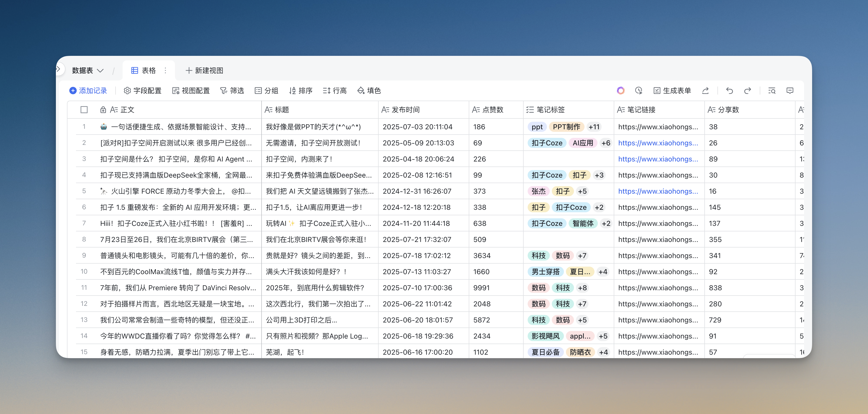Open the 表格 tab options dots
868x414 pixels.
[x=165, y=70]
